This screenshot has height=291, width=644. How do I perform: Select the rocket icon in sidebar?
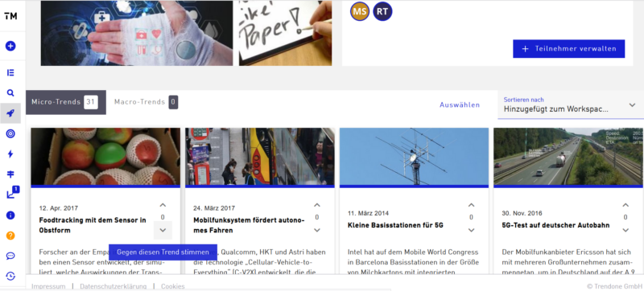10,113
